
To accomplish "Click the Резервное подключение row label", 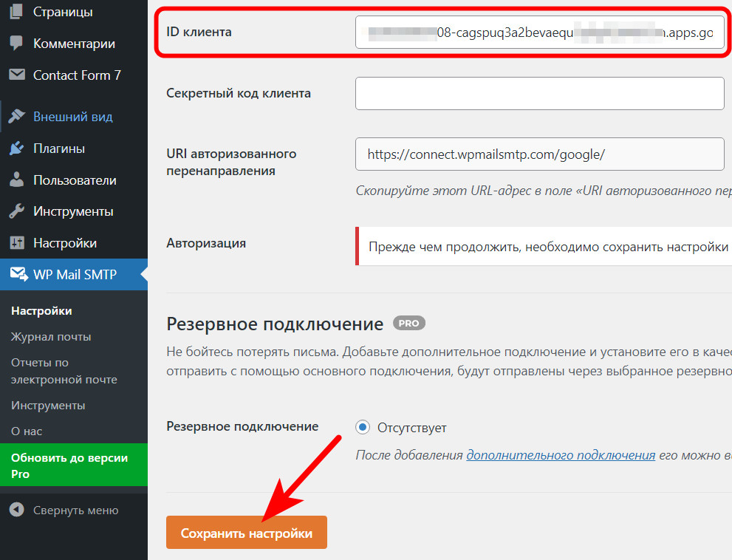I will pyautogui.click(x=242, y=426).
